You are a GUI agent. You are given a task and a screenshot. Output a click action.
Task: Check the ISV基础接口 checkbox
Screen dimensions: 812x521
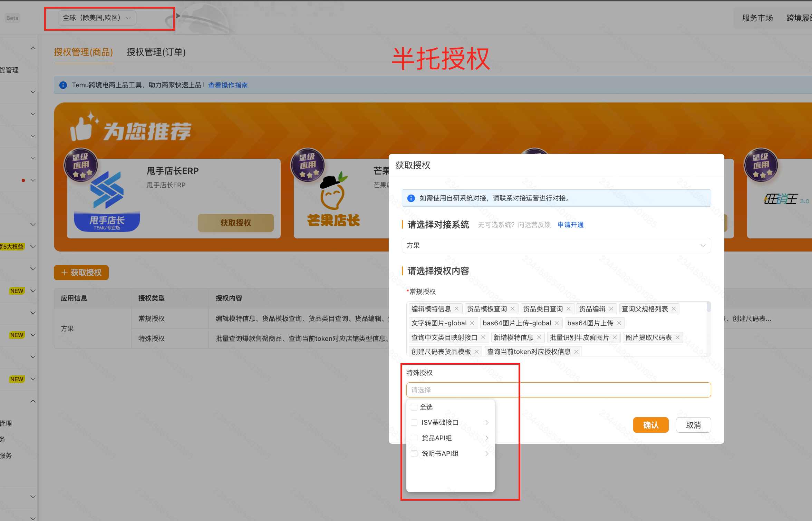pyautogui.click(x=414, y=422)
